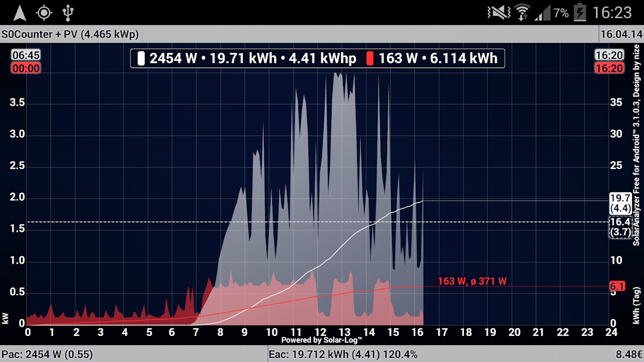
Task: Tap the 06:45 start time label
Action: [26, 55]
